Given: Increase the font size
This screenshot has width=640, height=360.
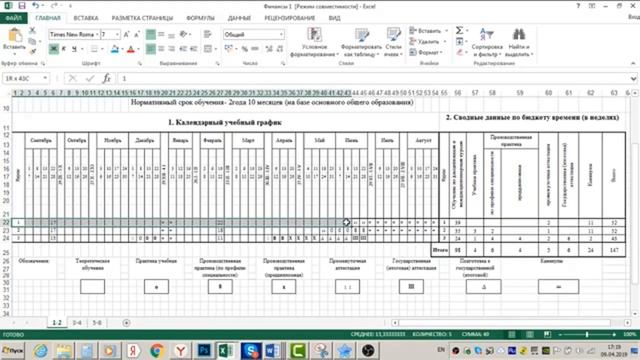Looking at the screenshot, I should 127,35.
